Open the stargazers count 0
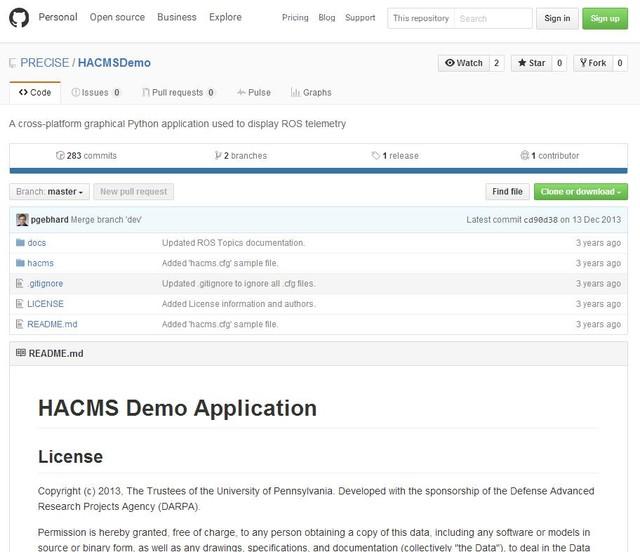Image resolution: width=640 pixels, height=552 pixels. (559, 63)
